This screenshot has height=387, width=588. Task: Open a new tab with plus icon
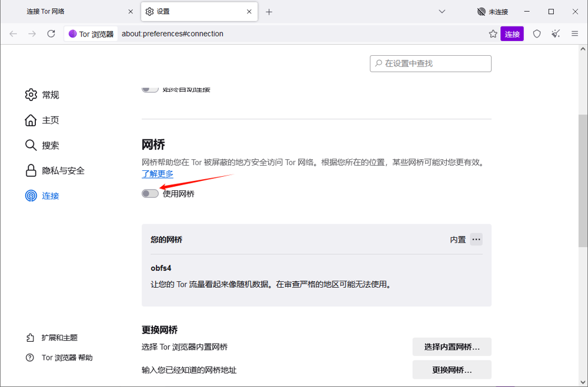269,12
